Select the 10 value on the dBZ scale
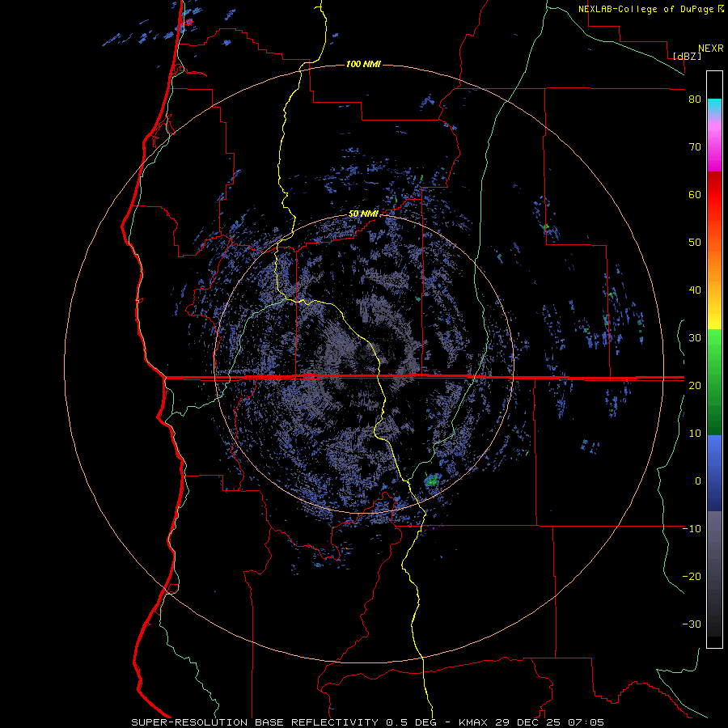Image resolution: width=728 pixels, height=728 pixels. pyautogui.click(x=695, y=434)
